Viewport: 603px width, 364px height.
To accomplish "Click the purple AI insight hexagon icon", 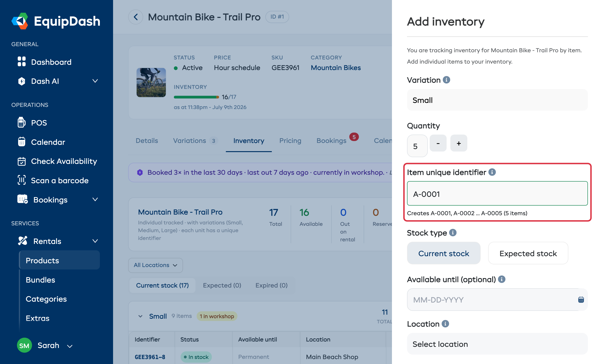I will pos(140,172).
